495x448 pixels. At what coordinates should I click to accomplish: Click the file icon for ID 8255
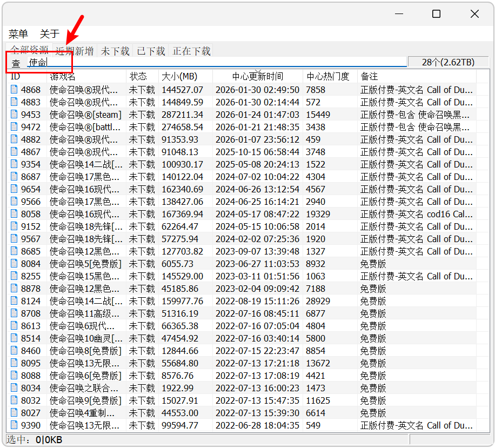(x=14, y=276)
